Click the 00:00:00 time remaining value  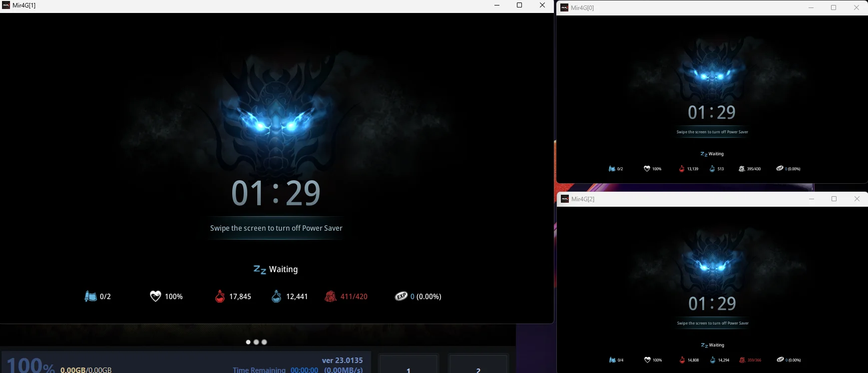tap(304, 370)
